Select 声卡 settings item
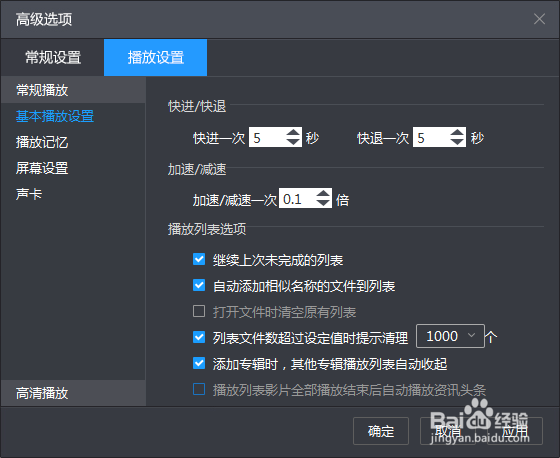 point(29,194)
